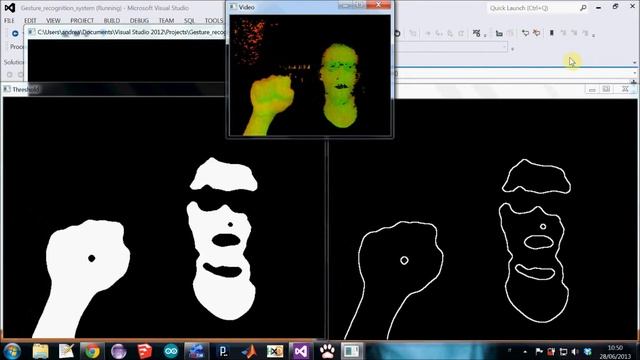Open the Excel-like taskbar icon
The image size is (640, 360).
[275, 351]
